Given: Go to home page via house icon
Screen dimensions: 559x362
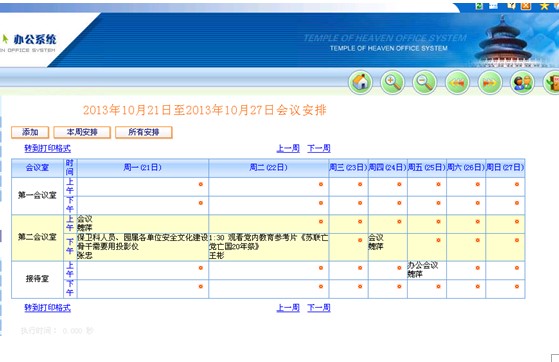Looking at the screenshot, I should 360,82.
